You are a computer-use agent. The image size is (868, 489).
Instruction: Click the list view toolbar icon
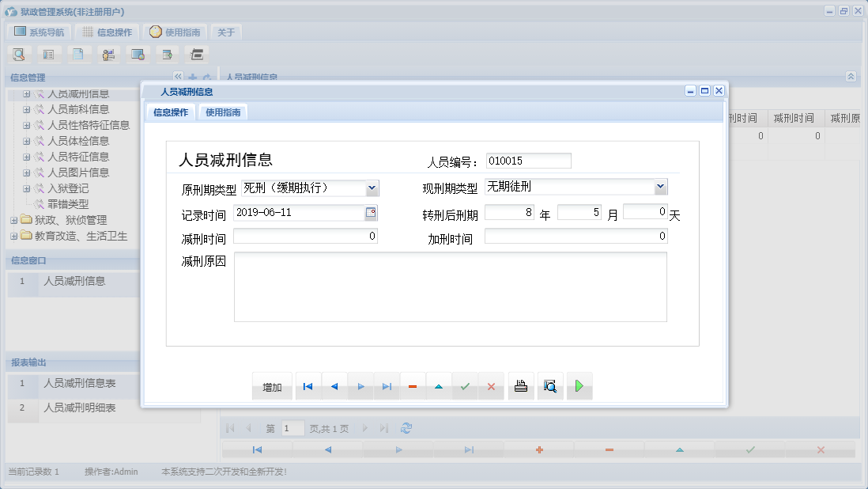pyautogui.click(x=48, y=55)
